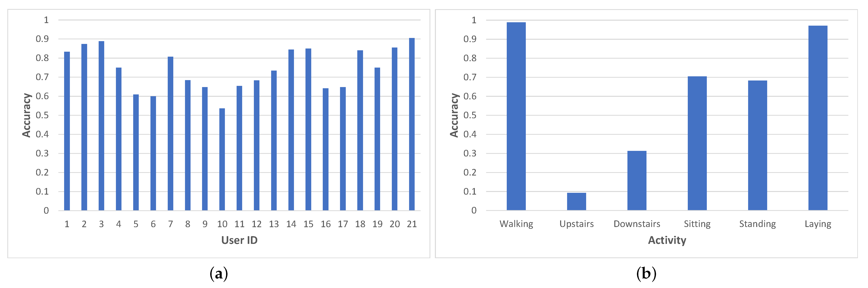Select the Upstairs accuracy bar
Viewport: 868px width, 288px height.
[576, 202]
